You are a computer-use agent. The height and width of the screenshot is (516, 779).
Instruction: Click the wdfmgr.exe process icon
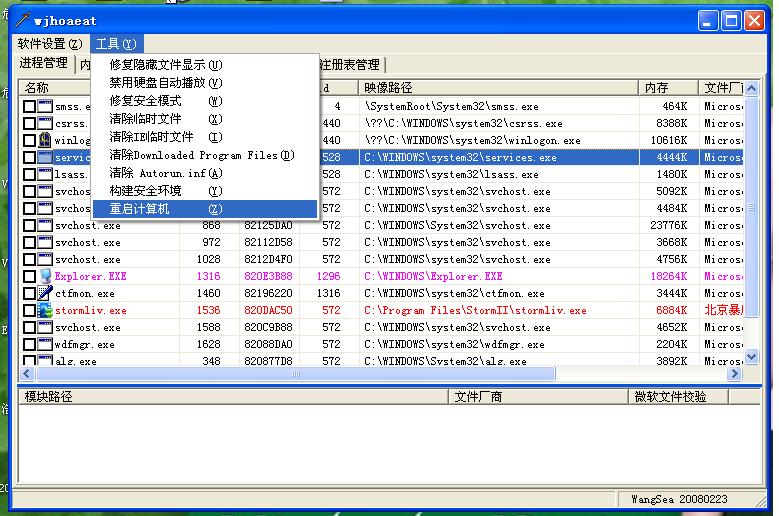(45, 344)
